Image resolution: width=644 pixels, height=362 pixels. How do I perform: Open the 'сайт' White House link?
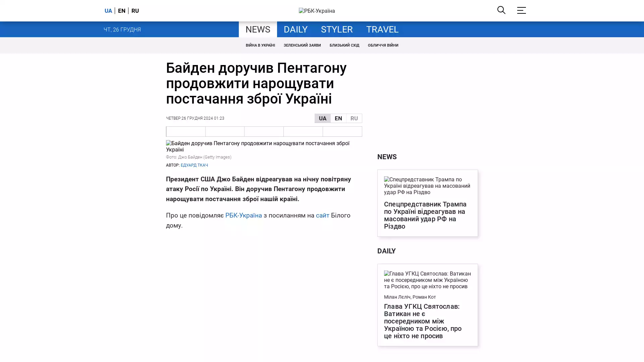click(322, 216)
